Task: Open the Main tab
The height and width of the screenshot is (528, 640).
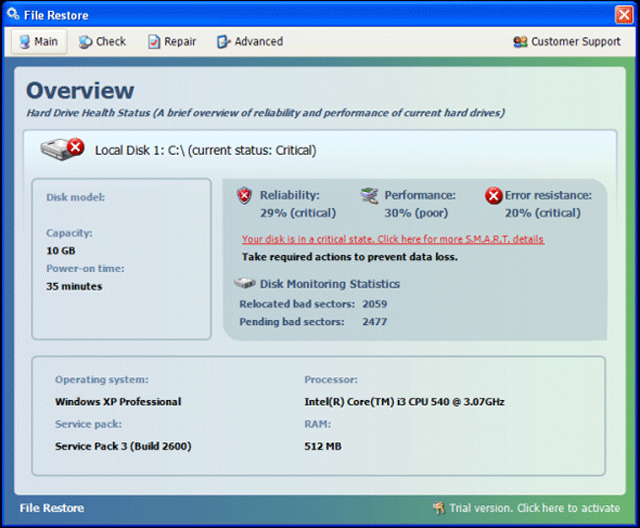Action: coord(38,42)
